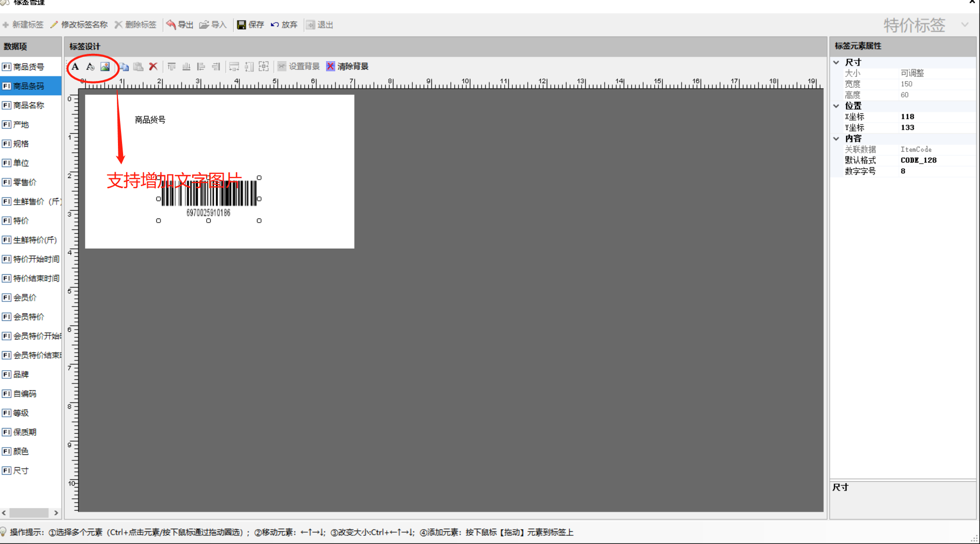Click right arrow of data list scrollbar
The width and height of the screenshot is (980, 544).
point(56,513)
